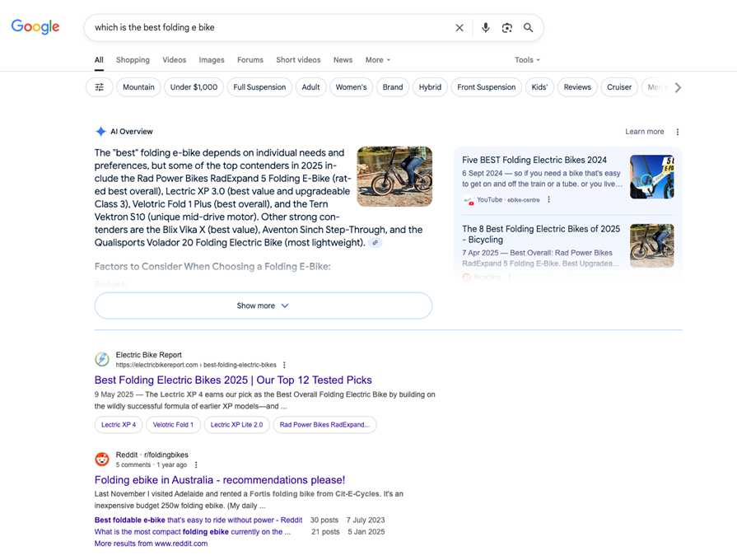Click the Learn more link

pos(645,132)
